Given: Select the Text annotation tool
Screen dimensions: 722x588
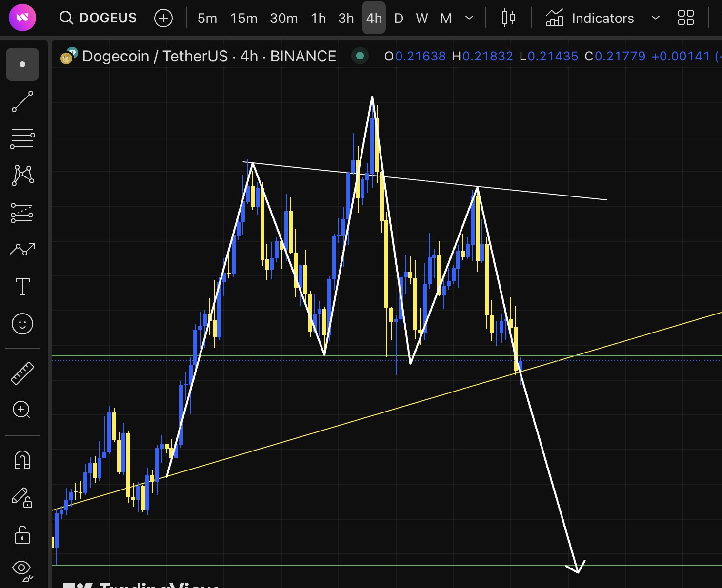Looking at the screenshot, I should pyautogui.click(x=22, y=287).
